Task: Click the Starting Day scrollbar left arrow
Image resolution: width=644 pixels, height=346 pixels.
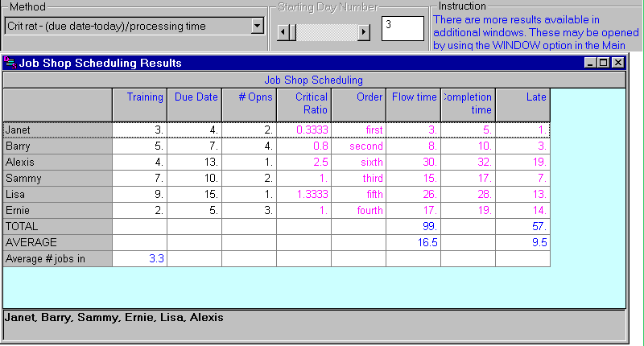Action: click(283, 32)
